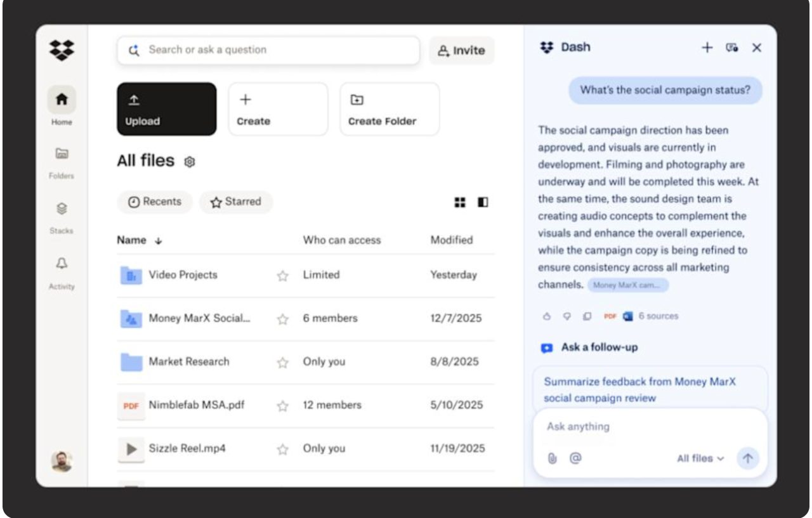812x518 pixels.
Task: Open the Dropbox logo in the sidebar
Action: tap(61, 49)
